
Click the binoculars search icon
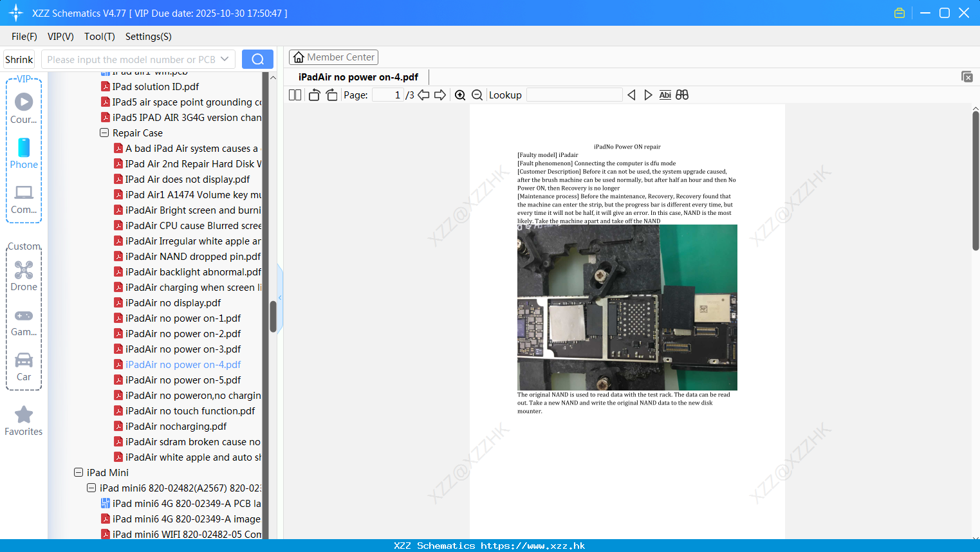click(x=682, y=95)
